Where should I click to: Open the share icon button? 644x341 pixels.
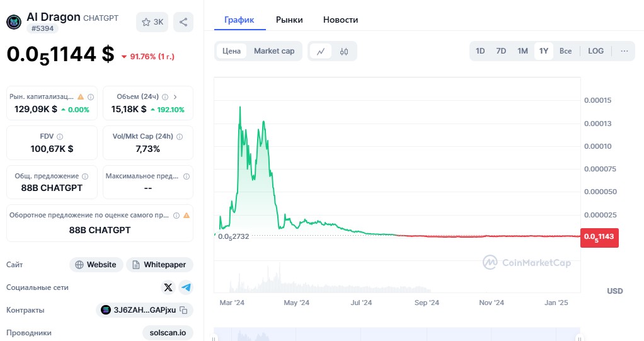click(183, 22)
